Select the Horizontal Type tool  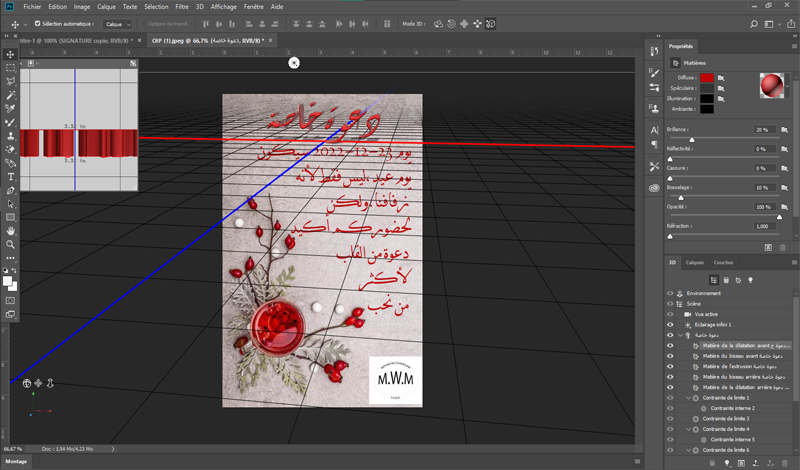[10, 177]
